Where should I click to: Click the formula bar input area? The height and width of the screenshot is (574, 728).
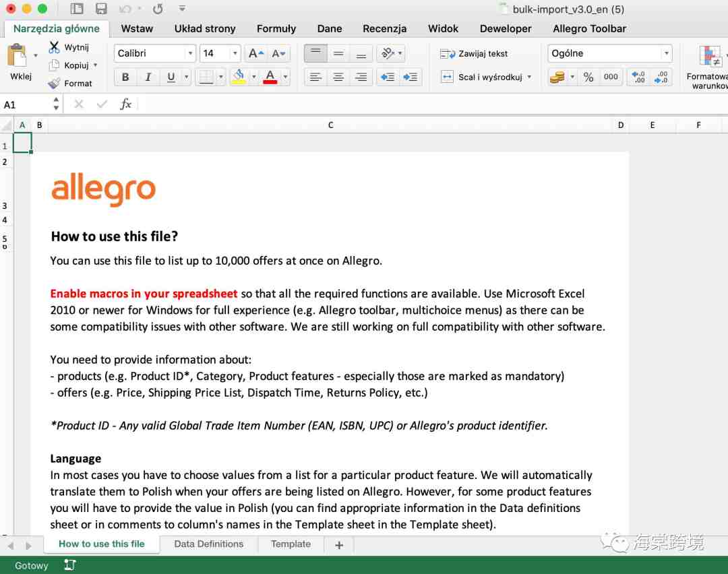coord(433,104)
